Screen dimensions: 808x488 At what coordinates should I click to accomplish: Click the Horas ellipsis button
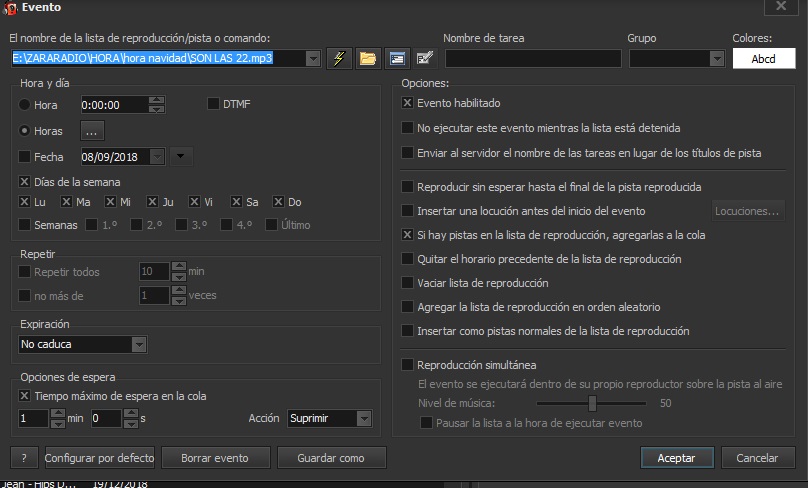pyautogui.click(x=92, y=131)
